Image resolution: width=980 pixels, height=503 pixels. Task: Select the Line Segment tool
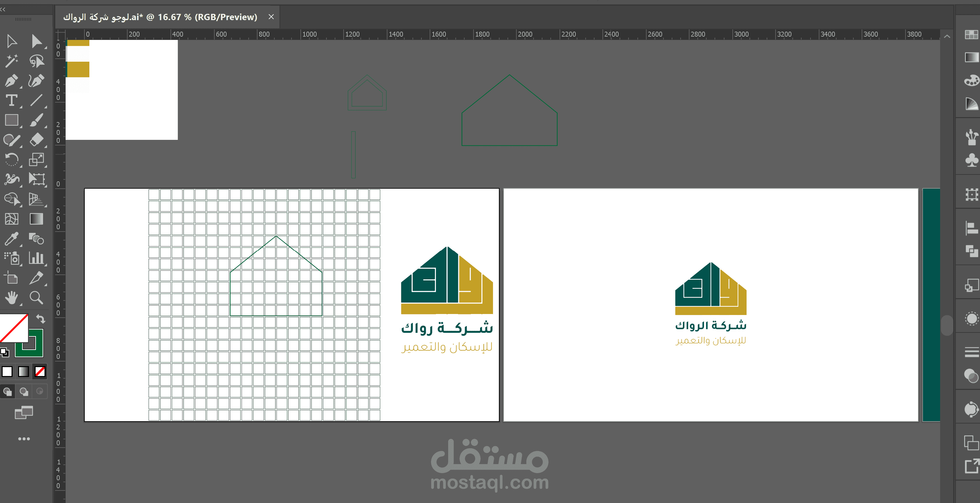[x=37, y=101]
